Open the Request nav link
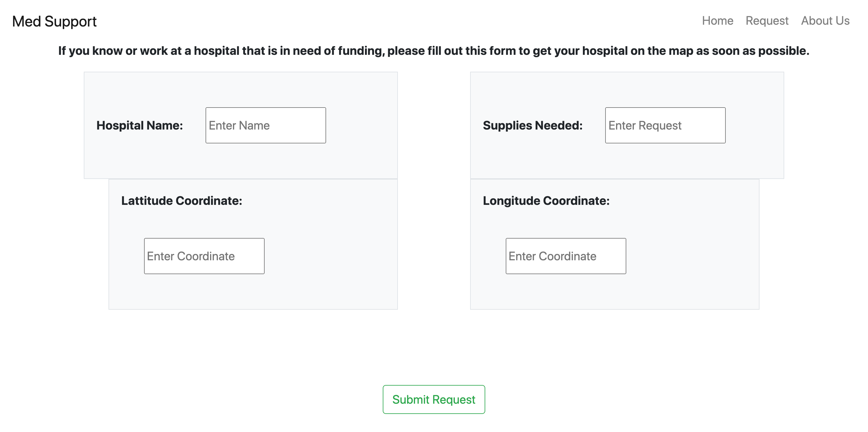The width and height of the screenshot is (868, 432). [x=766, y=21]
